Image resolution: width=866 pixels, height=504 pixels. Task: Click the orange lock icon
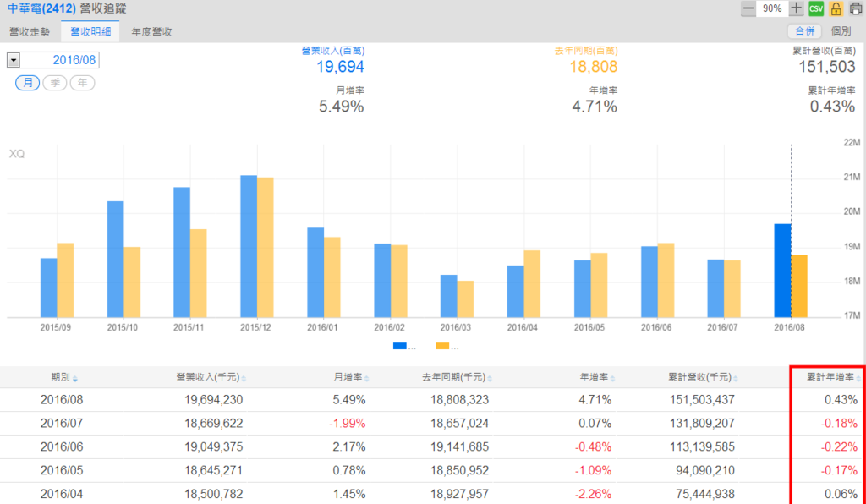(x=836, y=8)
